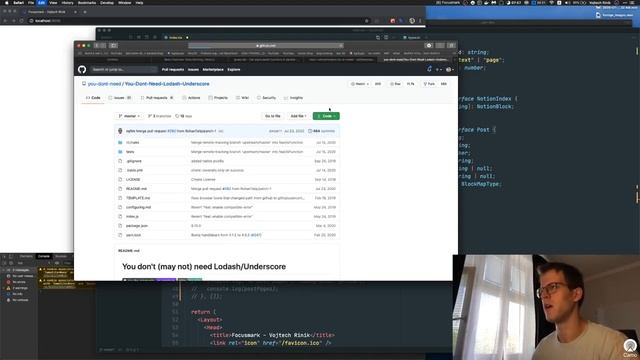Open the Window menu in menu bar
The width and height of the screenshot is (640, 360).
[x=124, y=2]
